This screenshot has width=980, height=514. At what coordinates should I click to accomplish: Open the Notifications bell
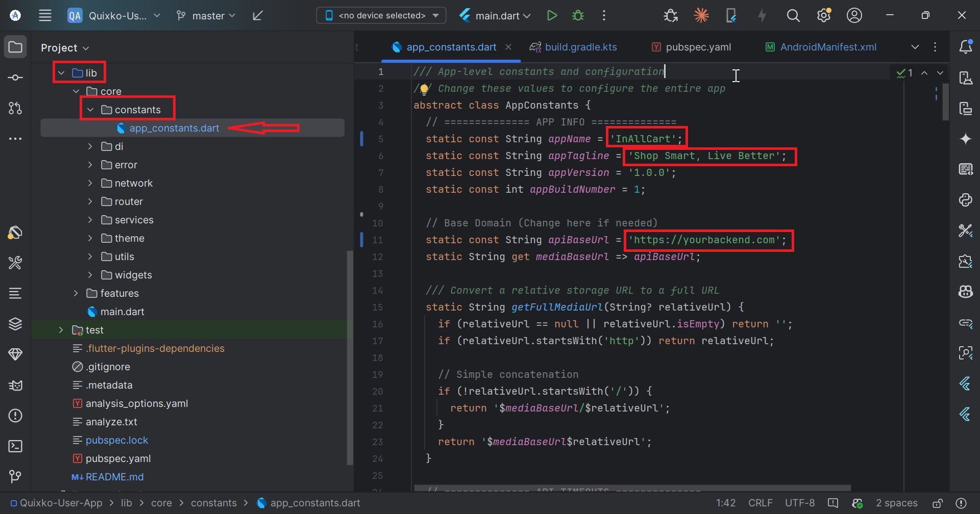965,47
